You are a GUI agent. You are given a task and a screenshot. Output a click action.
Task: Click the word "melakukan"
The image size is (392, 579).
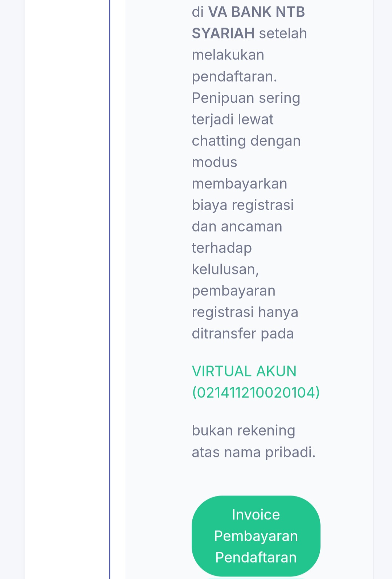point(228,55)
